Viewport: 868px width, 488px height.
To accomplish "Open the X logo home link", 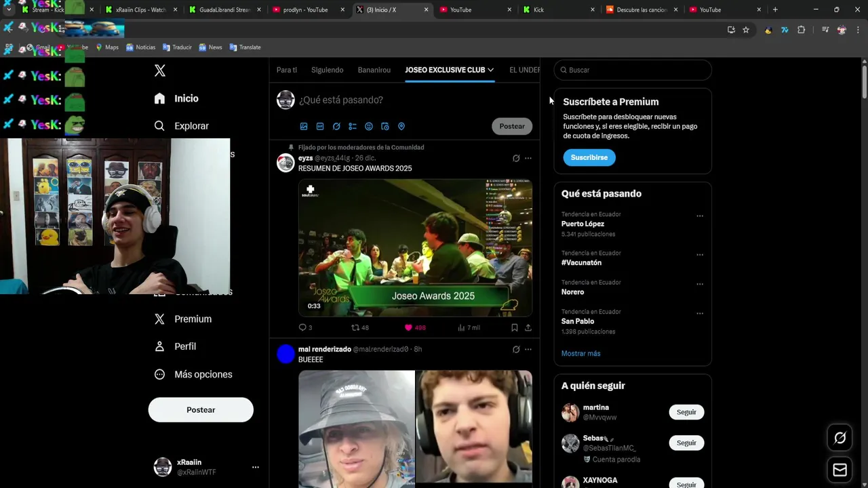I will pos(160,70).
